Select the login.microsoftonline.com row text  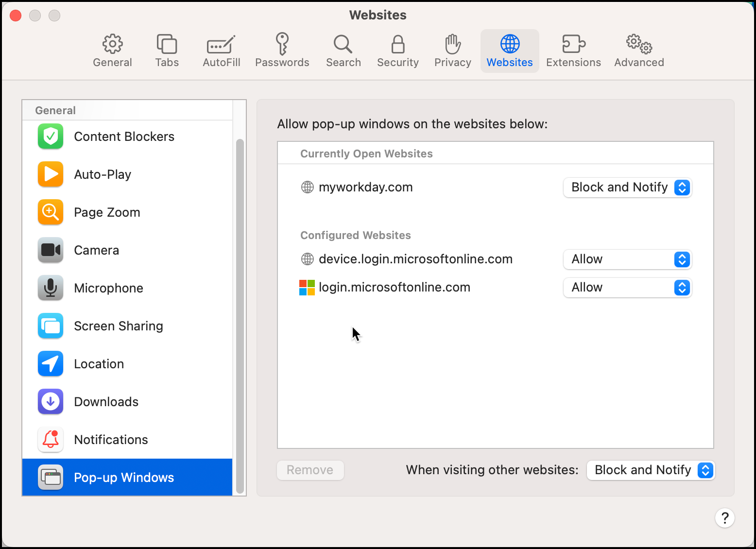tap(395, 288)
